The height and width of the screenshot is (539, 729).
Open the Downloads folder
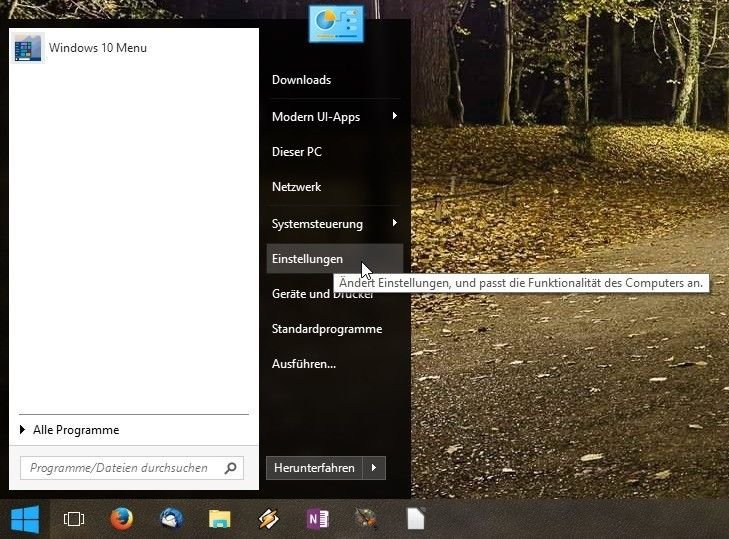(335, 80)
